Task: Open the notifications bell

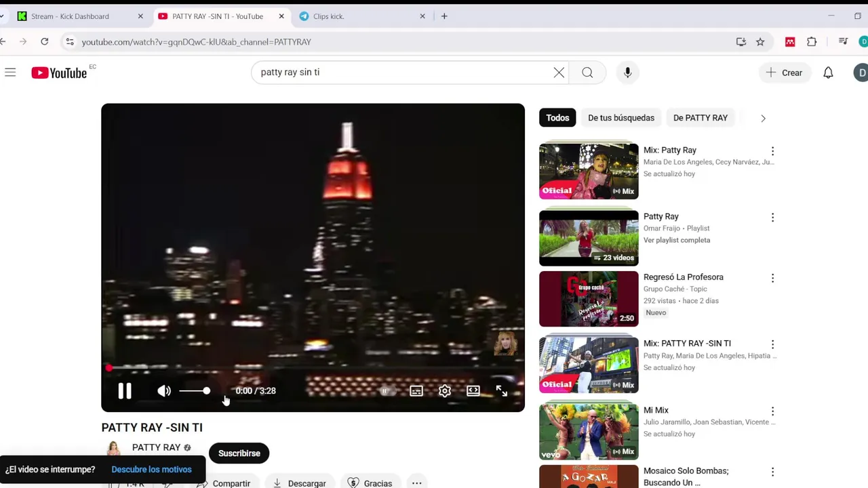Action: coord(828,73)
